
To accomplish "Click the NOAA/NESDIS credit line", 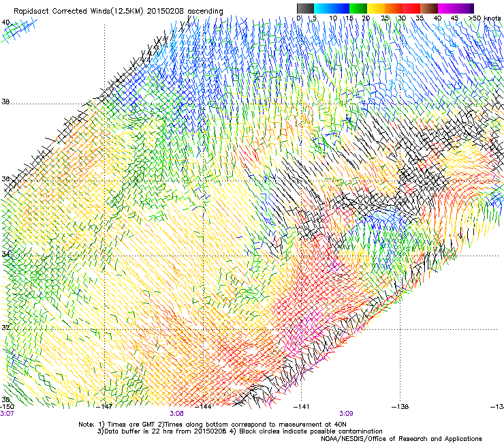I will (x=401, y=439).
